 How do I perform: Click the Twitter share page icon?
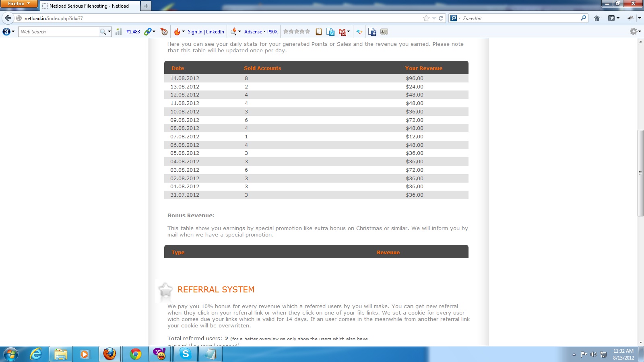pyautogui.click(x=330, y=32)
